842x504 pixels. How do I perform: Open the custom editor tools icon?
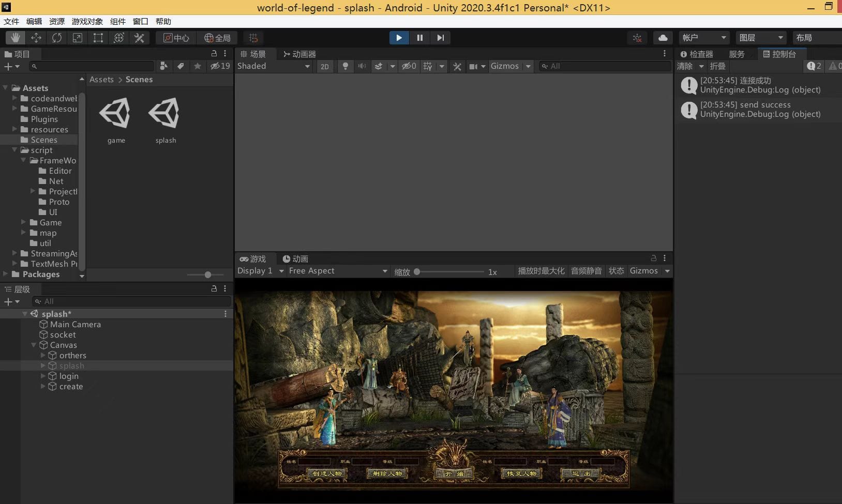(x=140, y=38)
